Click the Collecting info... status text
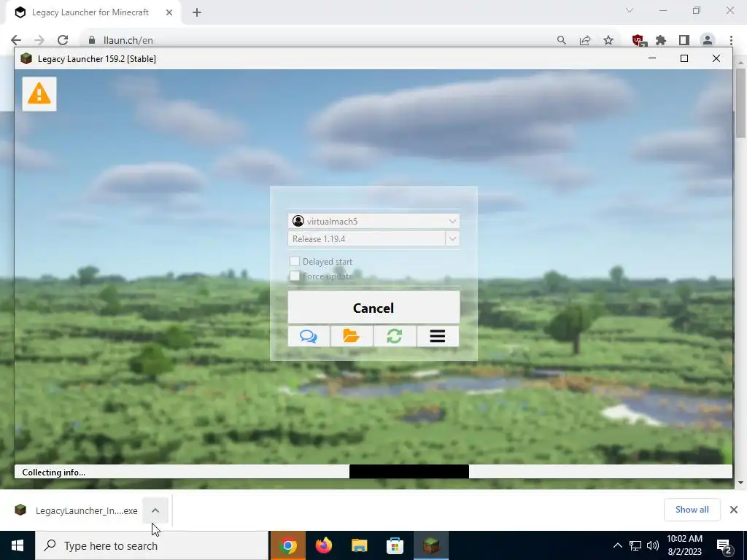Screen dimensions: 747x560 (x=54, y=472)
